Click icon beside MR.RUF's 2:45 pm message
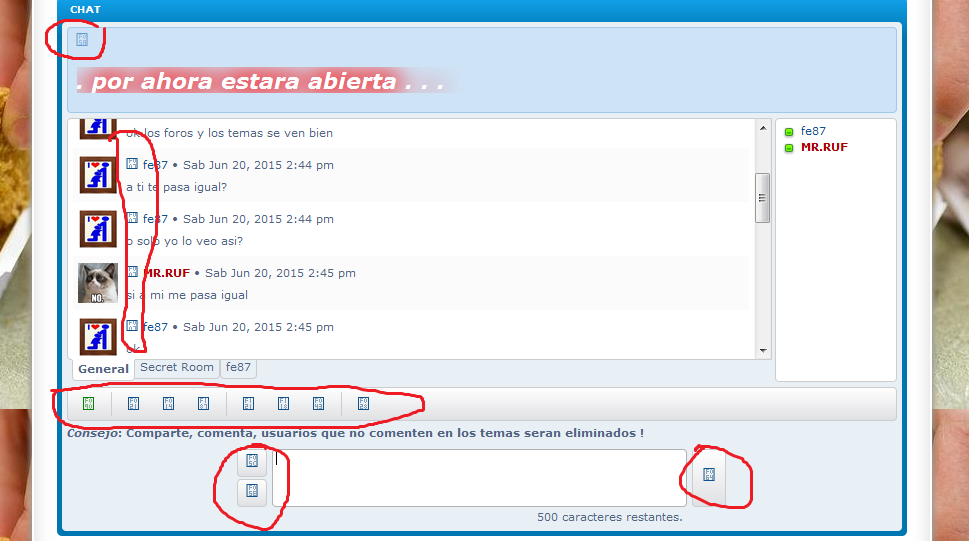The image size is (969, 541). 132,272
